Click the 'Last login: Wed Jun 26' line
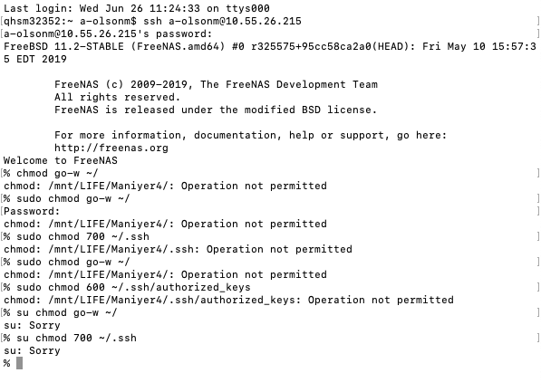 click(137, 8)
